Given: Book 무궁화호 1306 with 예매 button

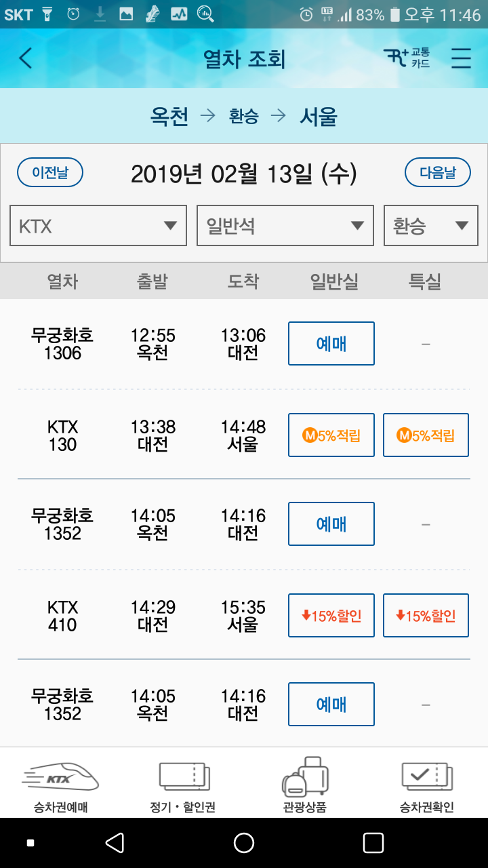Looking at the screenshot, I should pos(331,344).
